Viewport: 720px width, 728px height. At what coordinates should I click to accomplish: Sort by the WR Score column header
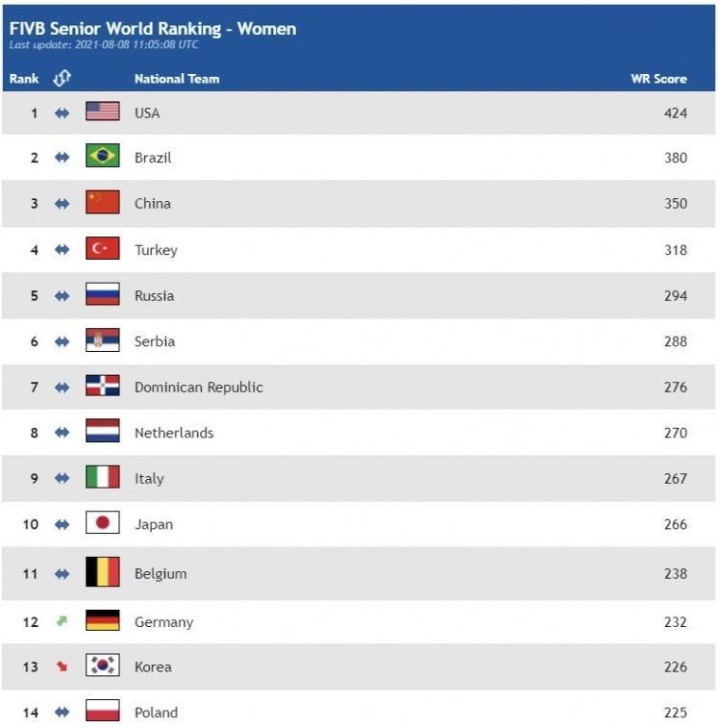(658, 79)
